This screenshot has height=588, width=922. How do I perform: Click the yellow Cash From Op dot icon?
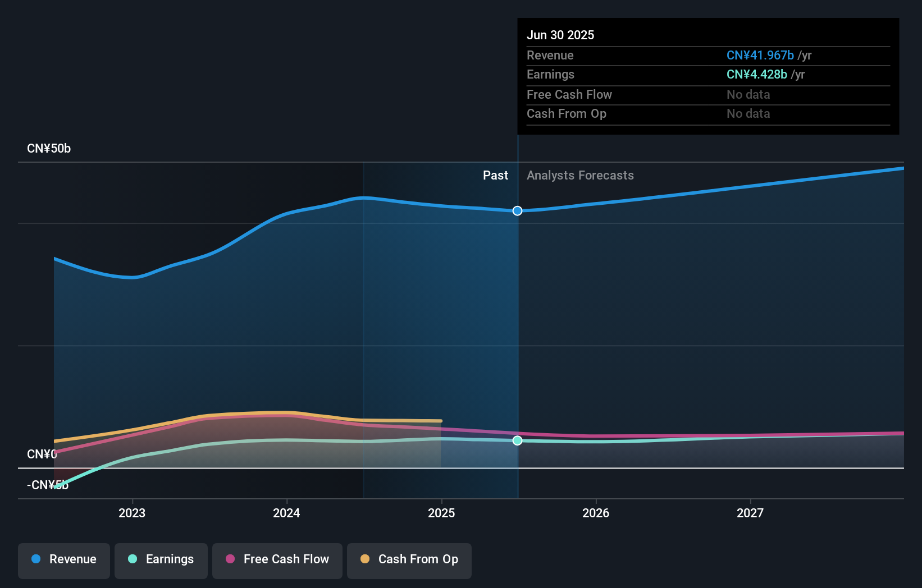coord(364,559)
